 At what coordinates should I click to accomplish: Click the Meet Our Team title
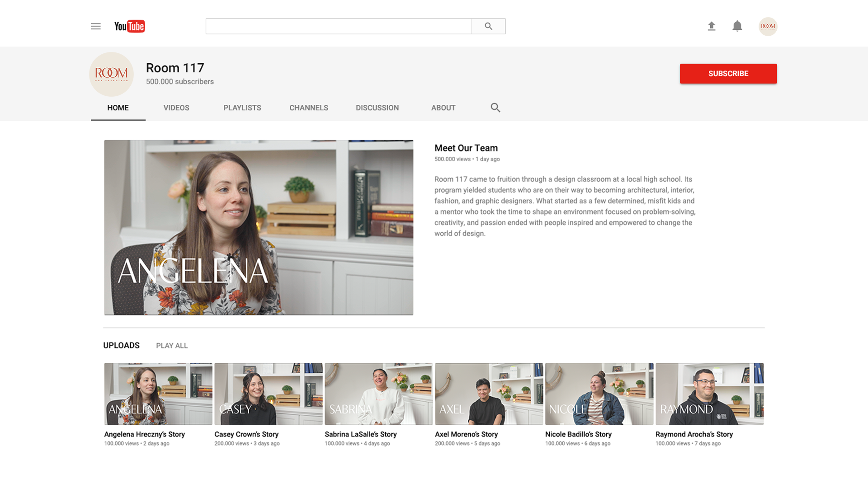point(466,148)
